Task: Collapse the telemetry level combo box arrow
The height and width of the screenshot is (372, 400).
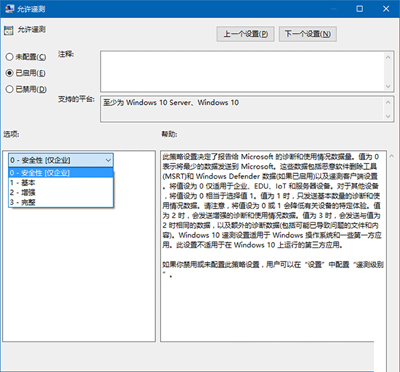Action: (108, 160)
